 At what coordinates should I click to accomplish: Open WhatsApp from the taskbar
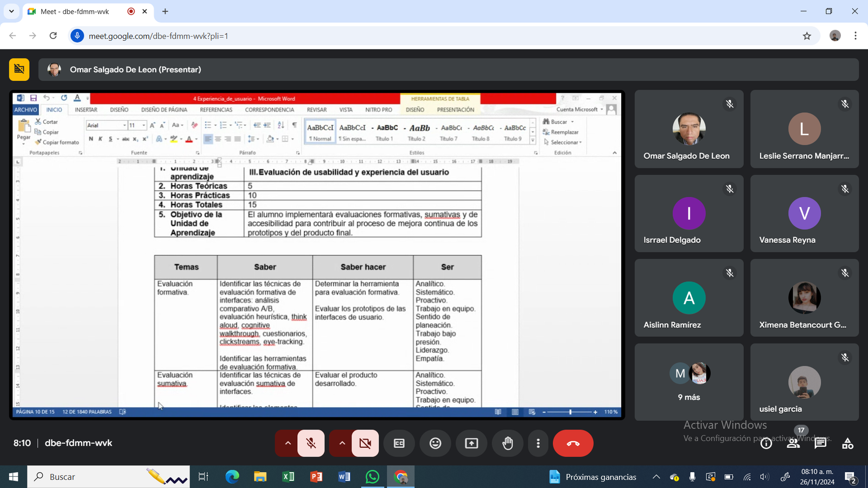[372, 477]
